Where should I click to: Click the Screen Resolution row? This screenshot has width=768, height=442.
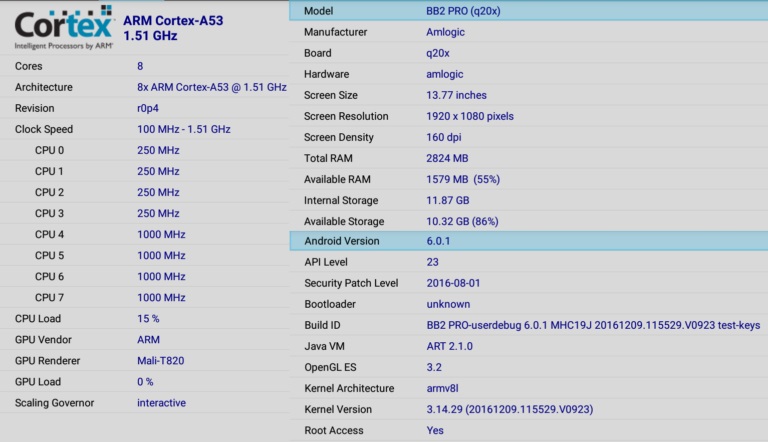[528, 116]
